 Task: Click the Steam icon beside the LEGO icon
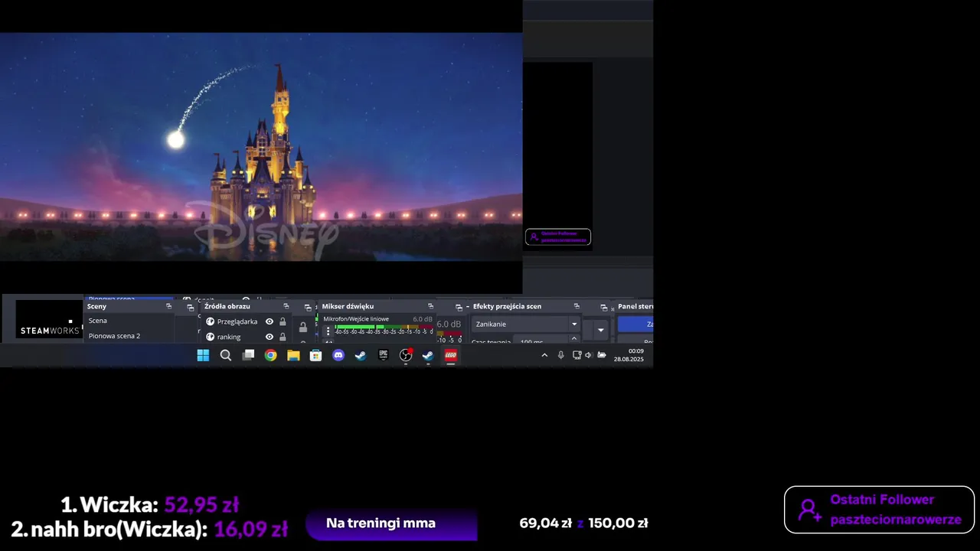pos(428,355)
